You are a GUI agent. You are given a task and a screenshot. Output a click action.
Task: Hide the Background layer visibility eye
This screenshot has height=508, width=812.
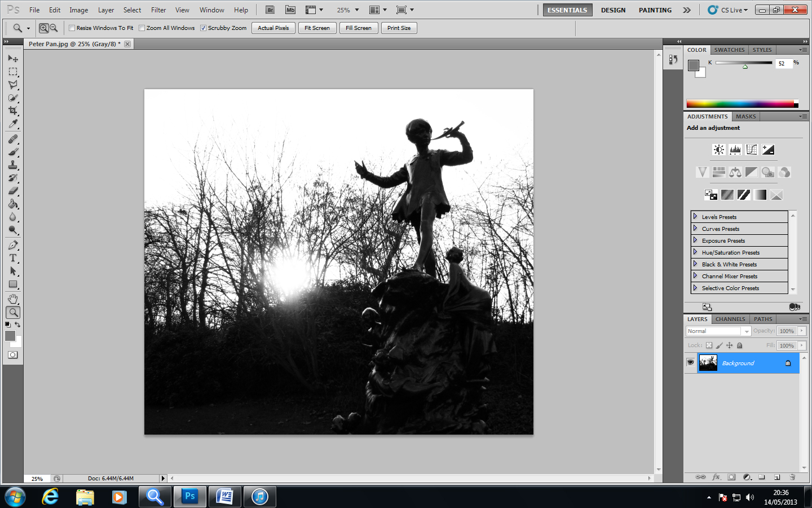690,362
